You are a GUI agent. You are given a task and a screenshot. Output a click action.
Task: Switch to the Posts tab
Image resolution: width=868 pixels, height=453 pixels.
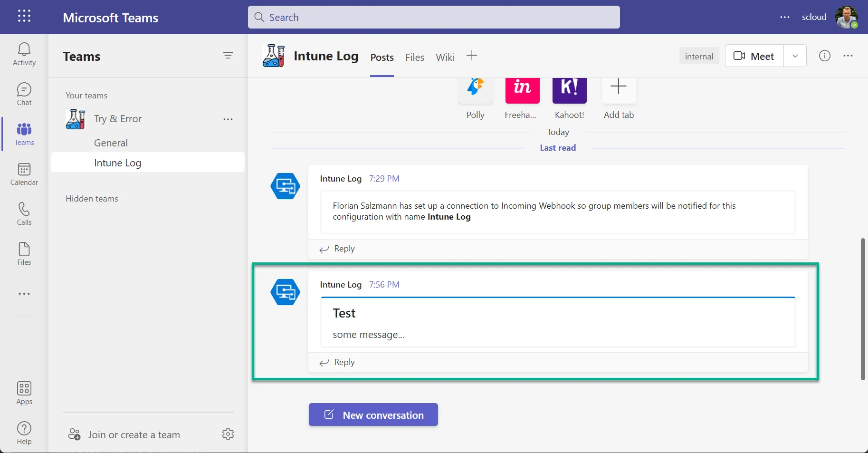tap(382, 58)
